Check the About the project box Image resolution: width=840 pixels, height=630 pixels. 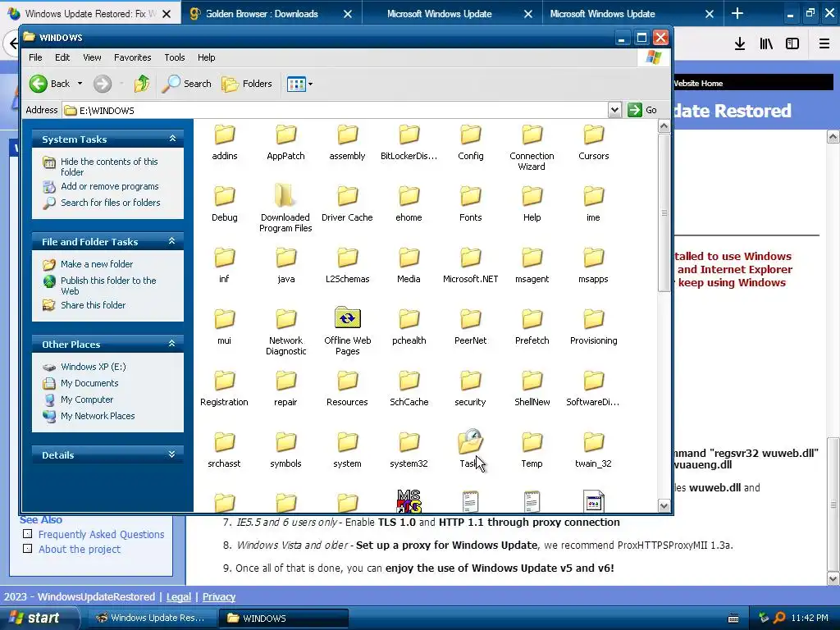click(x=27, y=548)
